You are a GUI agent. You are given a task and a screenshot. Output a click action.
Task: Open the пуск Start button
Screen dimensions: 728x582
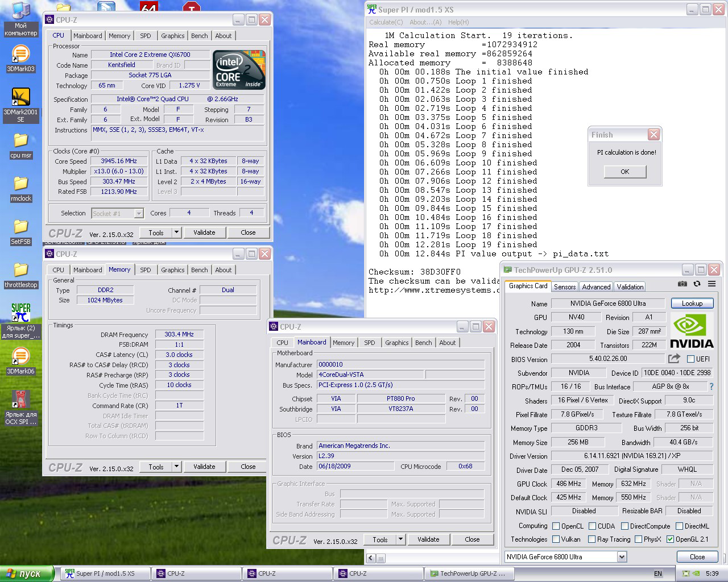click(x=27, y=573)
